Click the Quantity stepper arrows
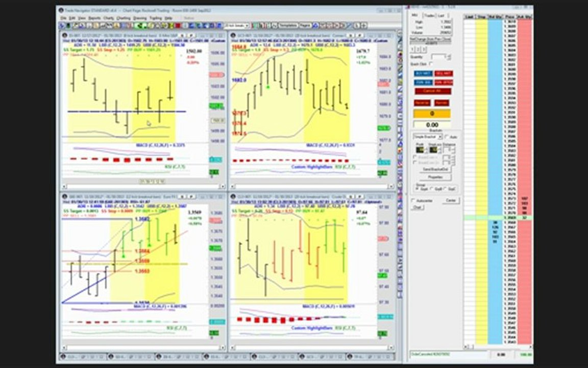This screenshot has height=368, width=588. (449, 57)
